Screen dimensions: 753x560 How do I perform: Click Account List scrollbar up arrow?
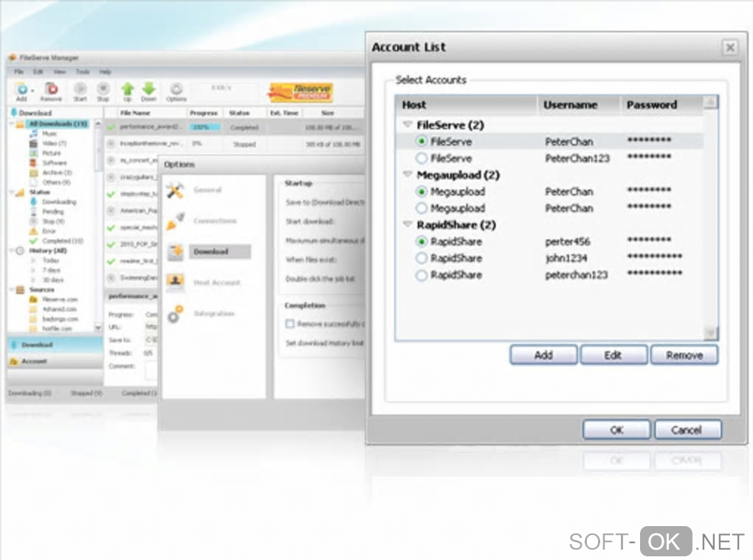pyautogui.click(x=711, y=103)
